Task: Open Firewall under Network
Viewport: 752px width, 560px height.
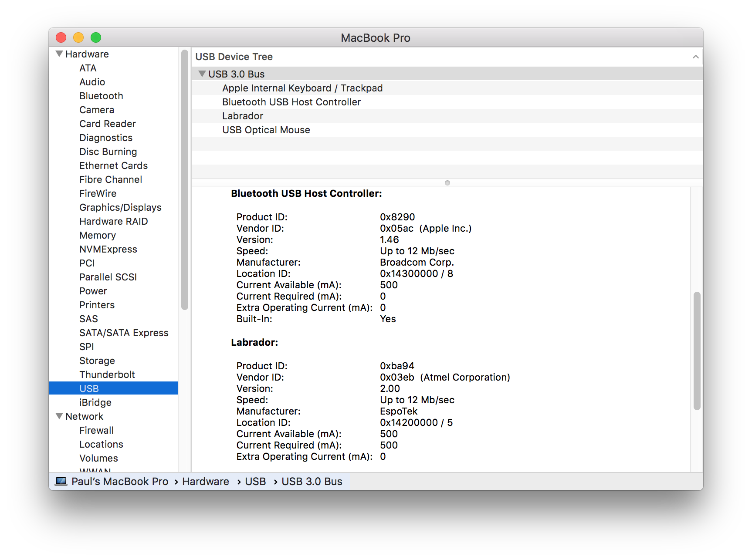Action: tap(96, 431)
